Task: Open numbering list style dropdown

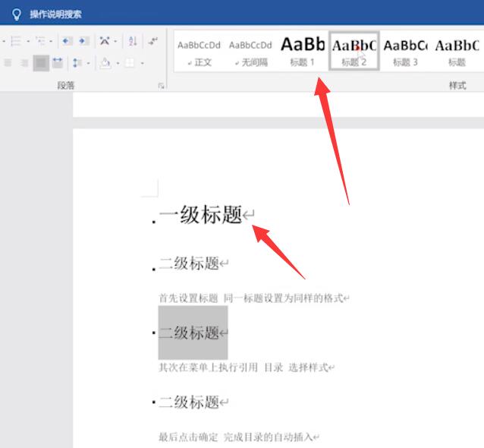Action: point(28,41)
